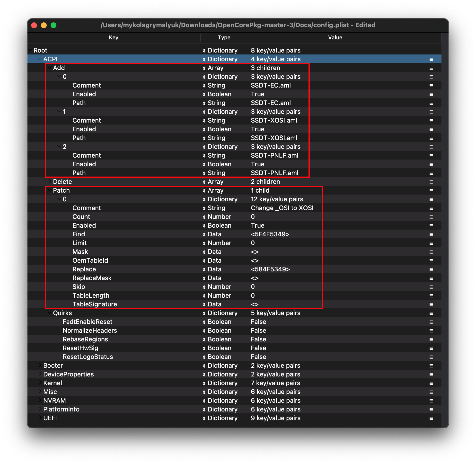The height and width of the screenshot is (464, 476).
Task: Click the True value of ResetLogoStatus row
Action: [258, 357]
